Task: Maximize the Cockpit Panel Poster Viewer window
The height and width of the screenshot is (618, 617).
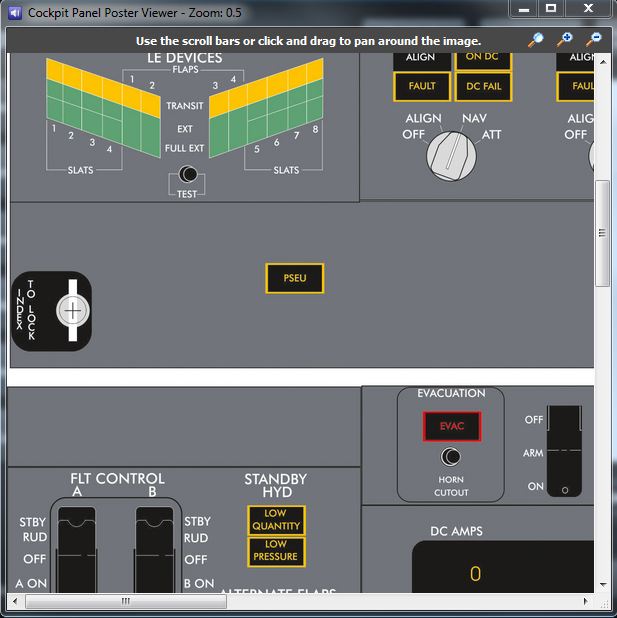Action: 551,9
